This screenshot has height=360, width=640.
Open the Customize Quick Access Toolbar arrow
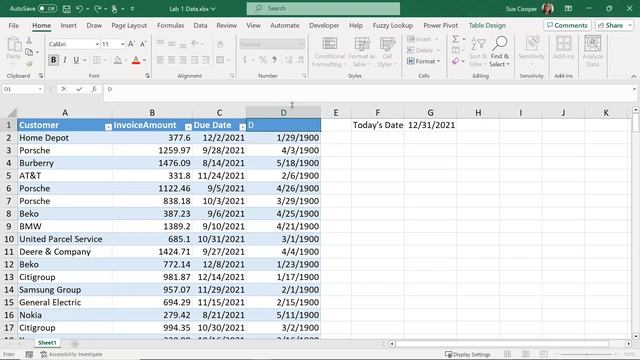[x=132, y=9]
